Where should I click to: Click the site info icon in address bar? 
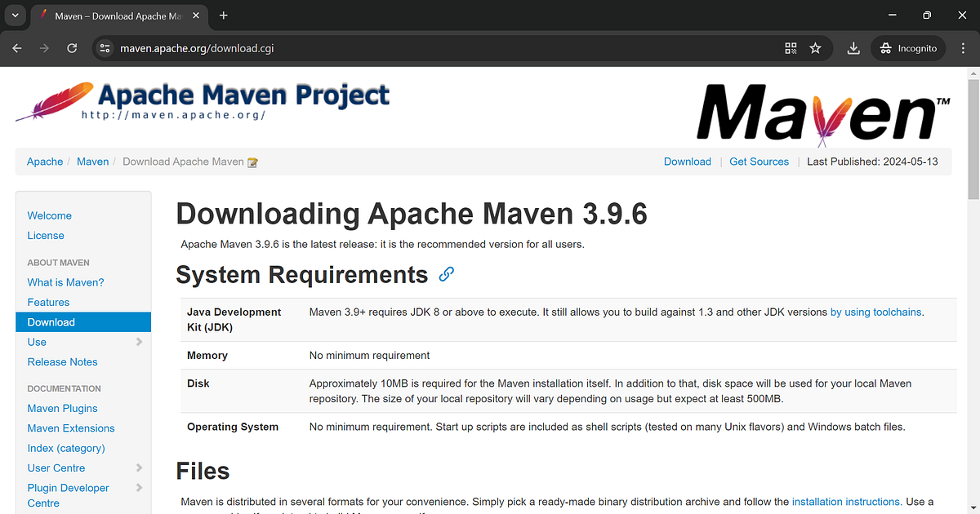[x=105, y=48]
